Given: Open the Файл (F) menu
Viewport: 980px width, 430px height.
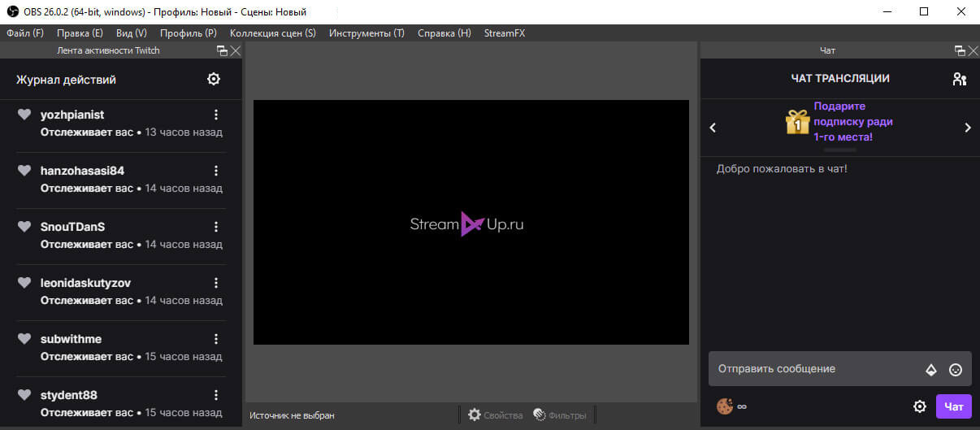Looking at the screenshot, I should click(x=24, y=33).
